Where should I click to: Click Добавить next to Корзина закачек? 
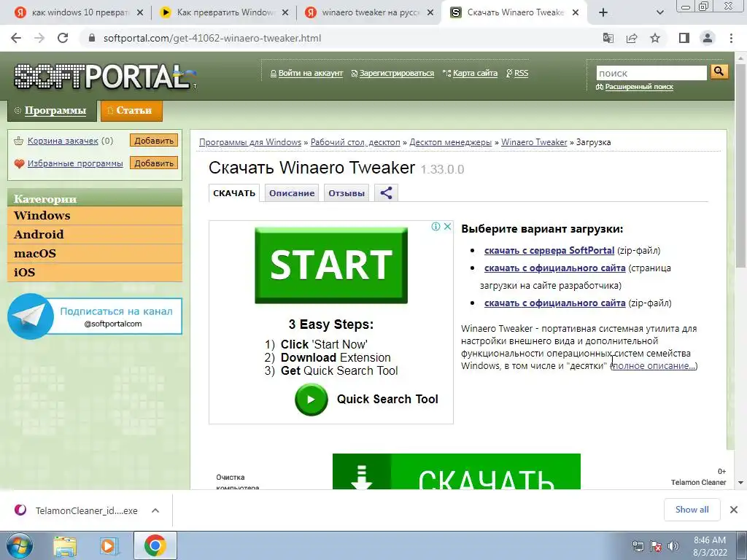(x=154, y=141)
